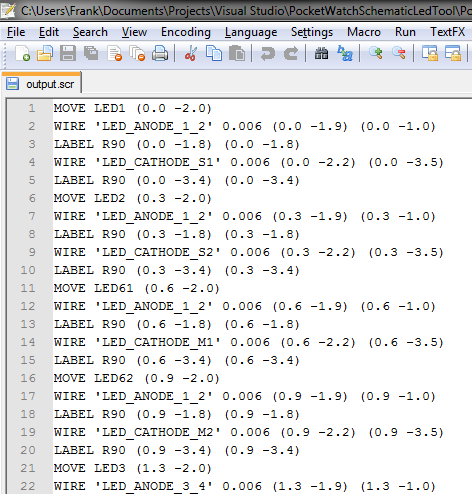
Task: Click the Print toolbar icon
Action: 160,53
